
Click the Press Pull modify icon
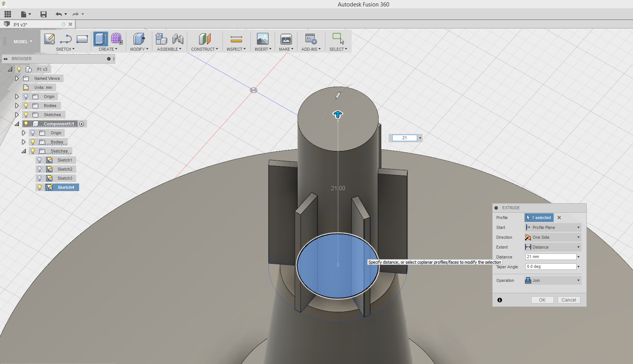[139, 39]
